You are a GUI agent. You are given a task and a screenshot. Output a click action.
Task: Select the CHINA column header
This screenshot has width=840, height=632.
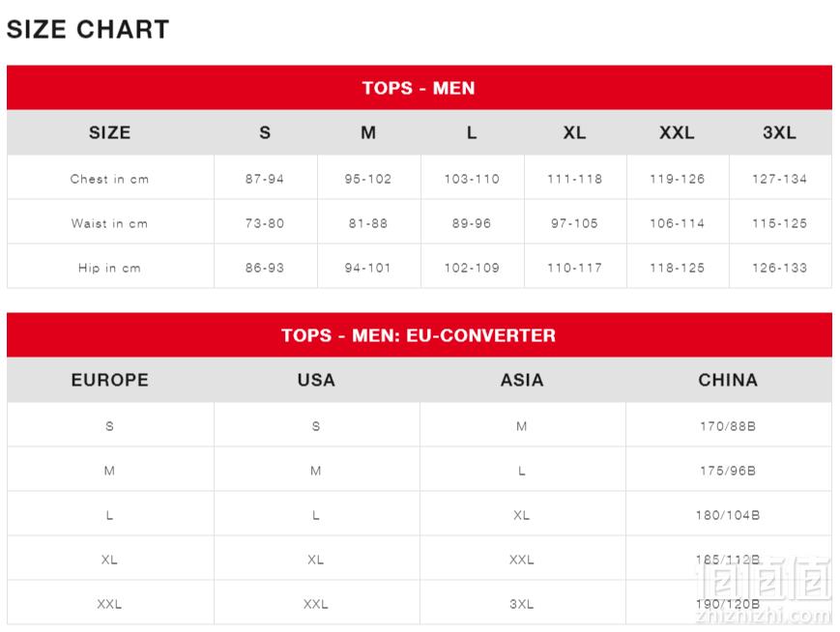click(728, 380)
